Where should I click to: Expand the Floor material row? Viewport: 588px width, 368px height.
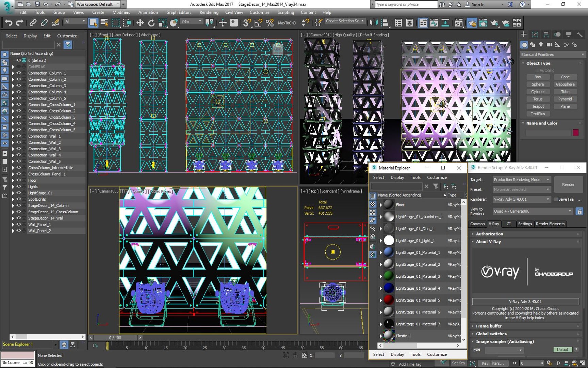pyautogui.click(x=381, y=205)
